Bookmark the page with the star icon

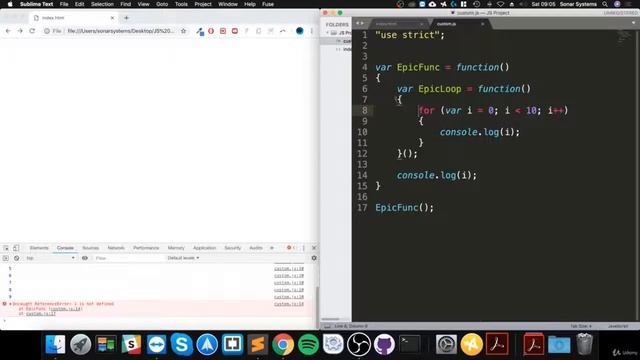pyautogui.click(x=183, y=31)
